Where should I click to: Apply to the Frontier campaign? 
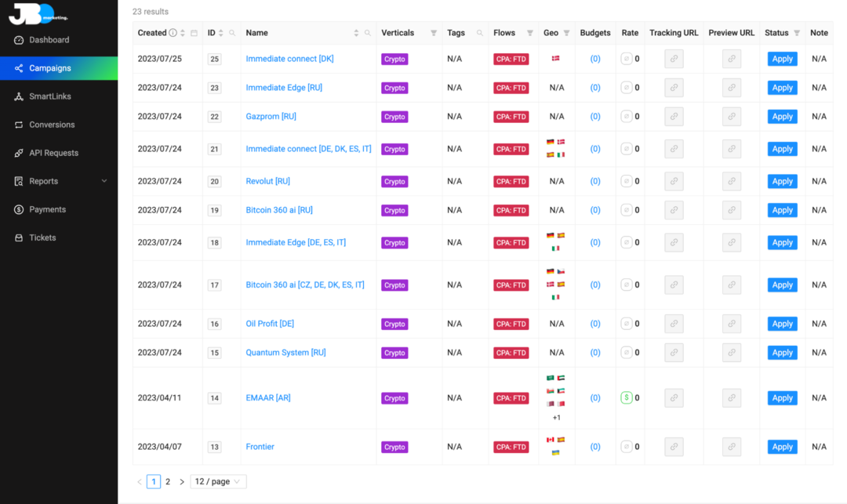click(x=782, y=447)
